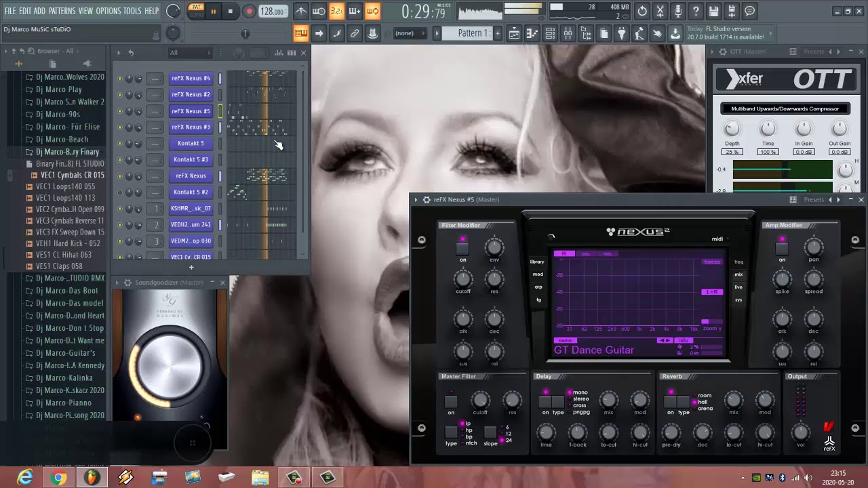Image resolution: width=868 pixels, height=488 pixels.
Task: Select the reFX Nexus #3 channel button
Action: pyautogui.click(x=191, y=127)
